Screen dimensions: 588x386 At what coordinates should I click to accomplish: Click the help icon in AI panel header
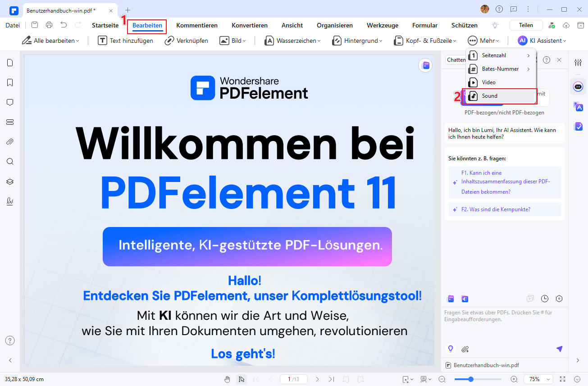point(547,60)
